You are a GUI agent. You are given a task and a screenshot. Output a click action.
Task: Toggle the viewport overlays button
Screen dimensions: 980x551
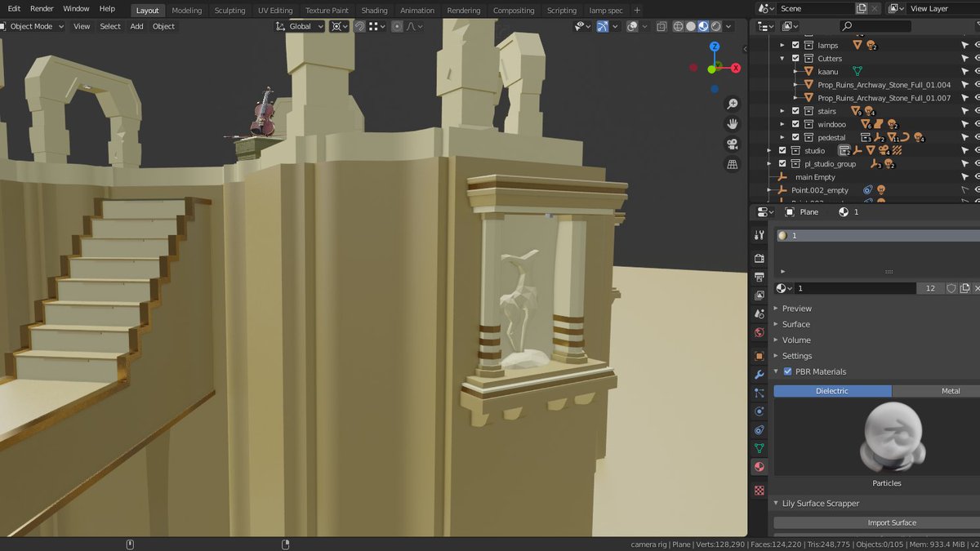coord(632,26)
